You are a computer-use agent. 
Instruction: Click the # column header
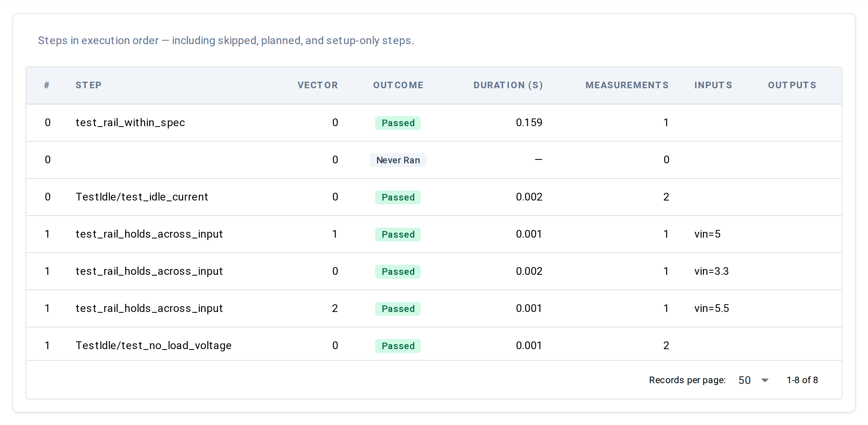(x=47, y=85)
